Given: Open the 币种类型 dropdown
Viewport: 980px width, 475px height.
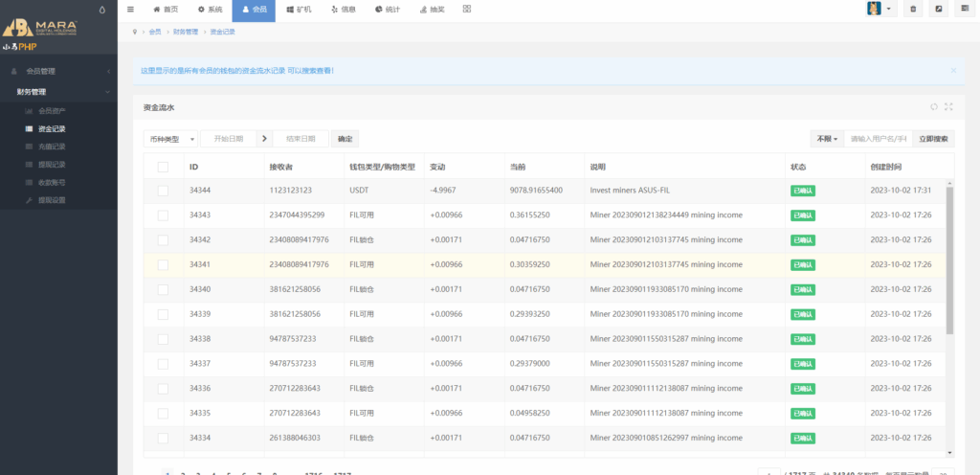Looking at the screenshot, I should [x=171, y=139].
